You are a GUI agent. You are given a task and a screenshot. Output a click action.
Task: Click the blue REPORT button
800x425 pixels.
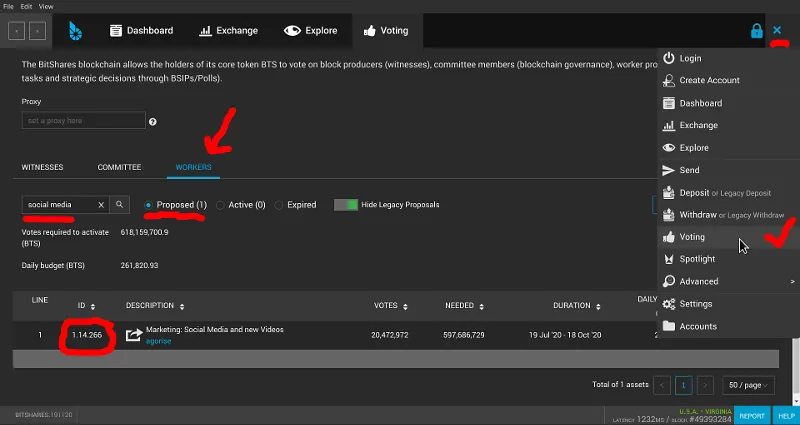(752, 416)
